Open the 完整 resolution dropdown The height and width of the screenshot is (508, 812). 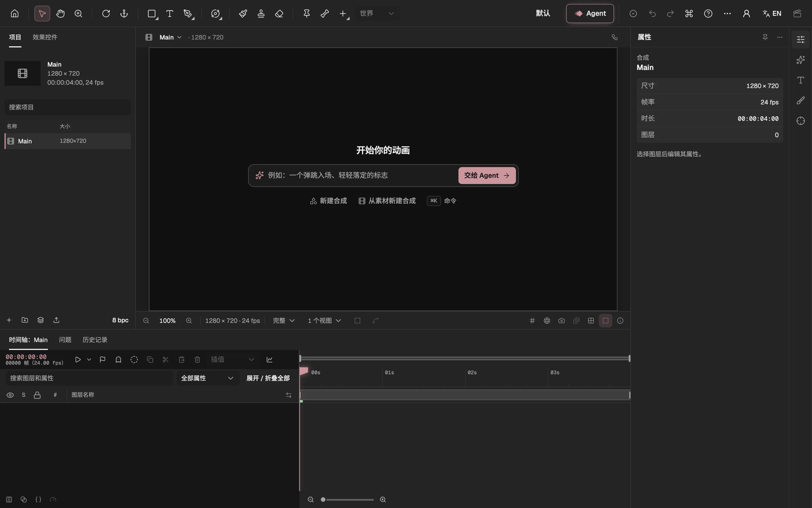click(x=284, y=321)
